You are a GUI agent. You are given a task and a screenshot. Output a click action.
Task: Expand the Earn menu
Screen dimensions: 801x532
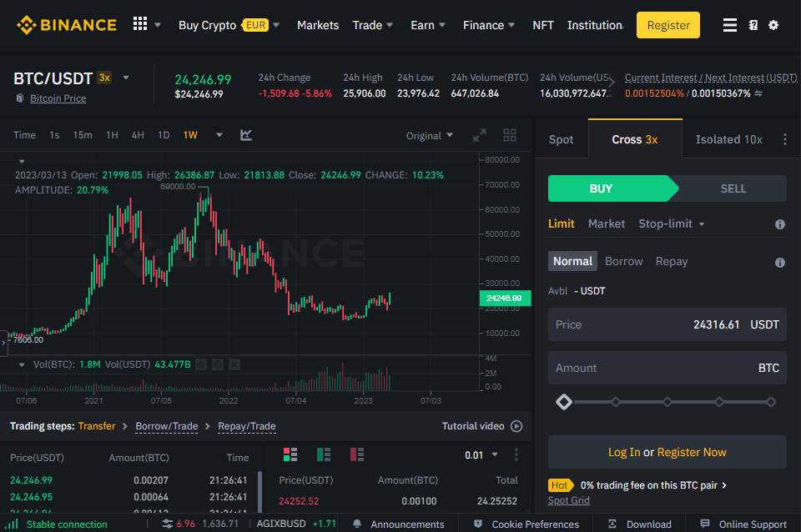tap(427, 25)
